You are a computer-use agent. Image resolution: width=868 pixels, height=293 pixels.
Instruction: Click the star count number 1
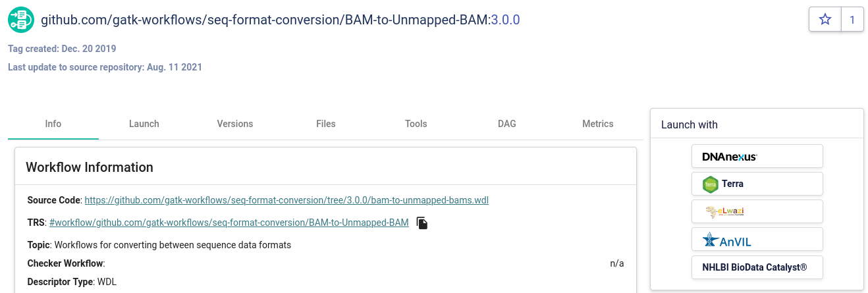852,20
